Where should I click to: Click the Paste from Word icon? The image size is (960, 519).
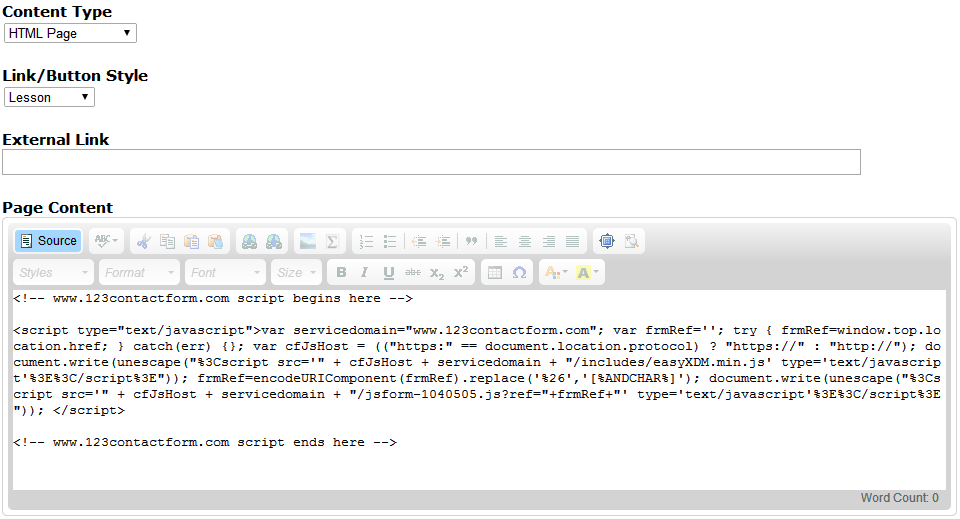[216, 241]
